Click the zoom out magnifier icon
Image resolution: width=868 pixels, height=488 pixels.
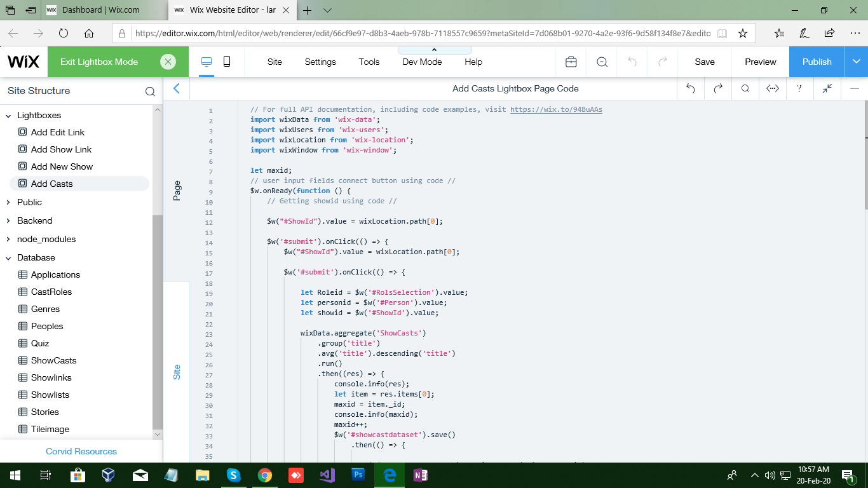click(x=602, y=62)
